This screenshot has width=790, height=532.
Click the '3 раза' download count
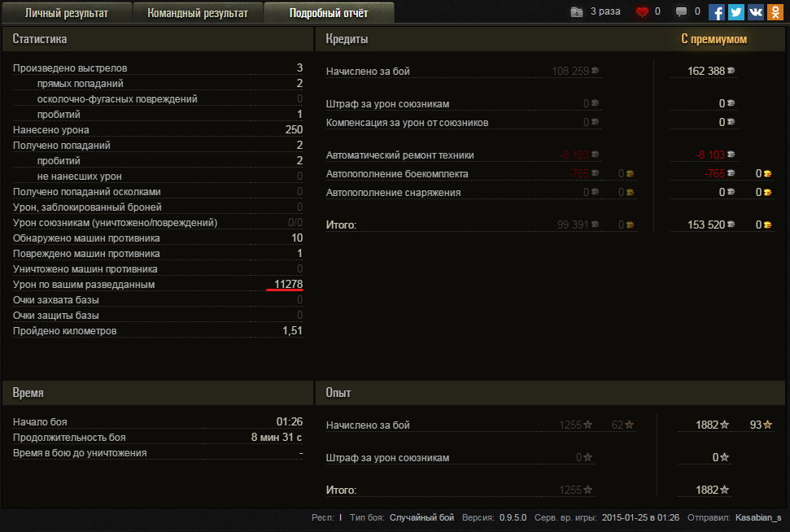pyautogui.click(x=605, y=11)
